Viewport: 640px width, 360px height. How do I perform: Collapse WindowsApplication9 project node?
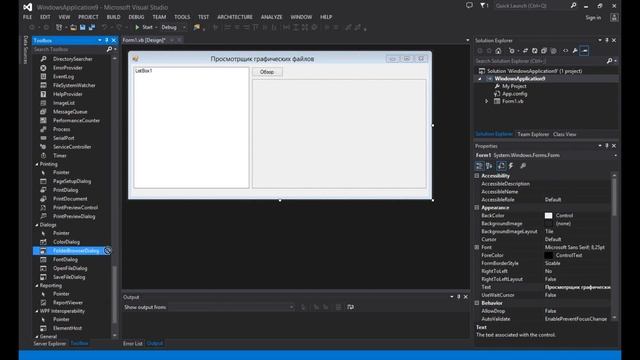[480, 79]
